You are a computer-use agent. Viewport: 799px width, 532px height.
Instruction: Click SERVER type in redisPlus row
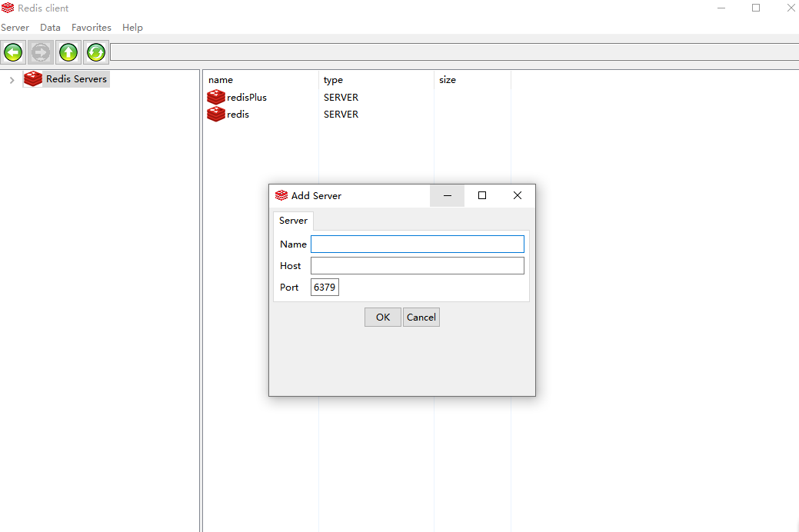(x=341, y=98)
